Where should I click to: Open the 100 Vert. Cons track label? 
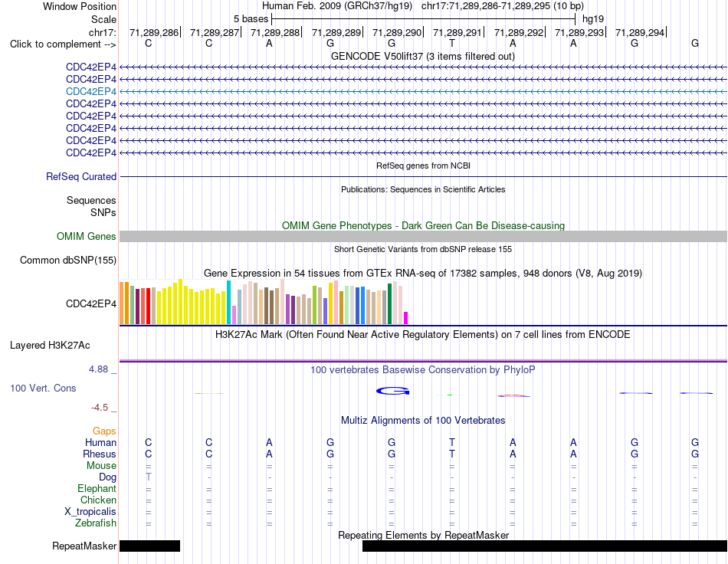43,388
